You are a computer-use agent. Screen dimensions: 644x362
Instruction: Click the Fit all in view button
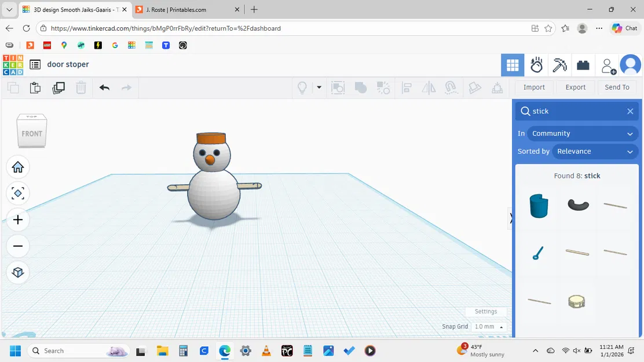pyautogui.click(x=17, y=193)
